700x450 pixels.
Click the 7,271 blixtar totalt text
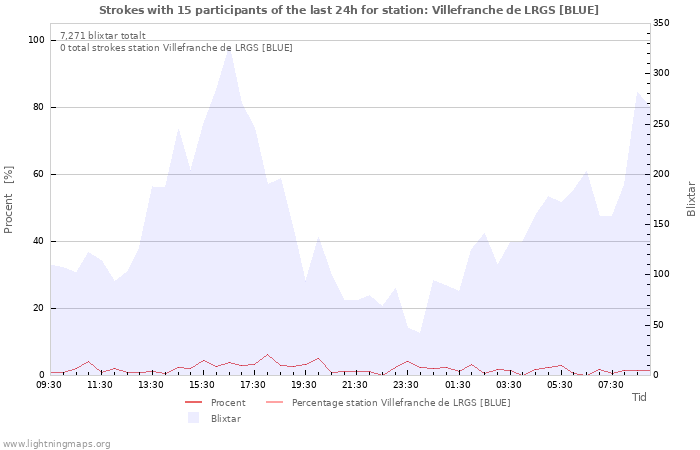103,35
